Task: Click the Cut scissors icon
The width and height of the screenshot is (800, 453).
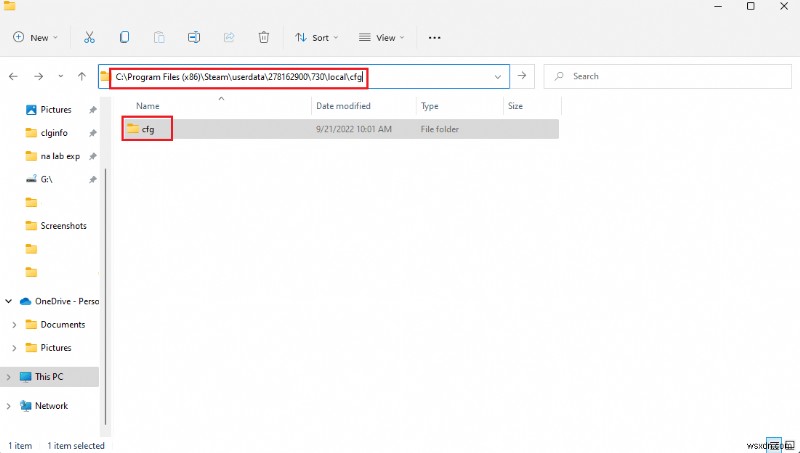Action: [x=89, y=37]
